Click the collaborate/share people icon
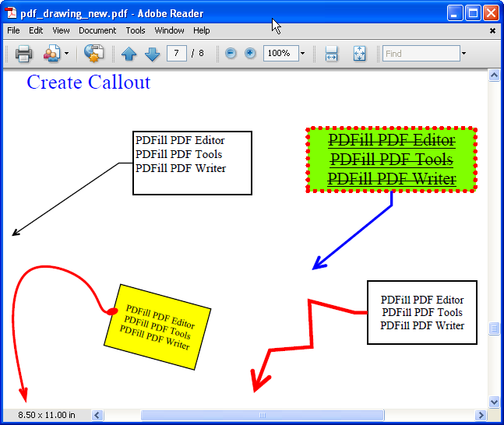This screenshot has width=504, height=425. click(x=51, y=54)
